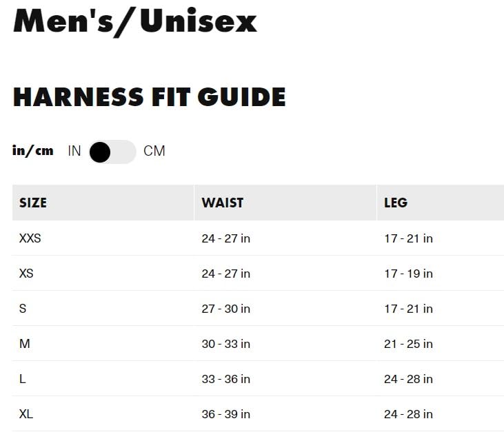Viewport: 504px width, 432px height.
Task: Click the 36 - 39 in waist value
Action: pos(225,414)
